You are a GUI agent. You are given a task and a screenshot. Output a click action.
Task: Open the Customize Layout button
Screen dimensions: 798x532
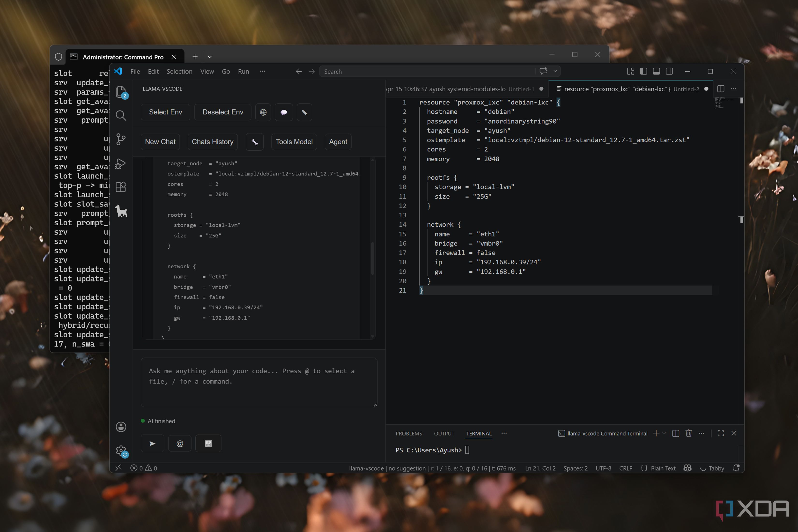point(631,71)
